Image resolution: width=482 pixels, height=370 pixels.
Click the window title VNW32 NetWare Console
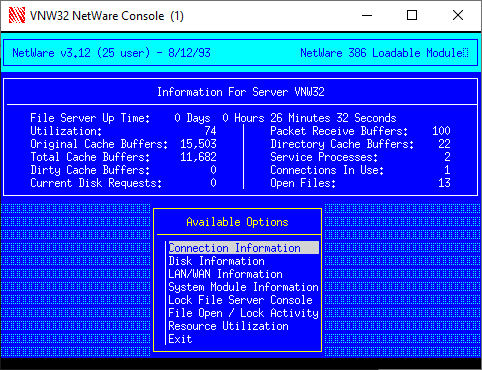pos(107,16)
